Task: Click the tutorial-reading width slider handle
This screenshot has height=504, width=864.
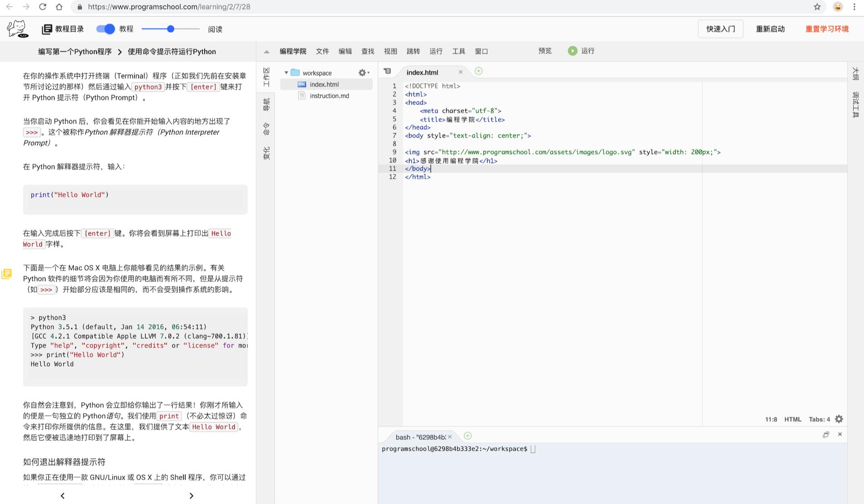Action: (x=171, y=29)
